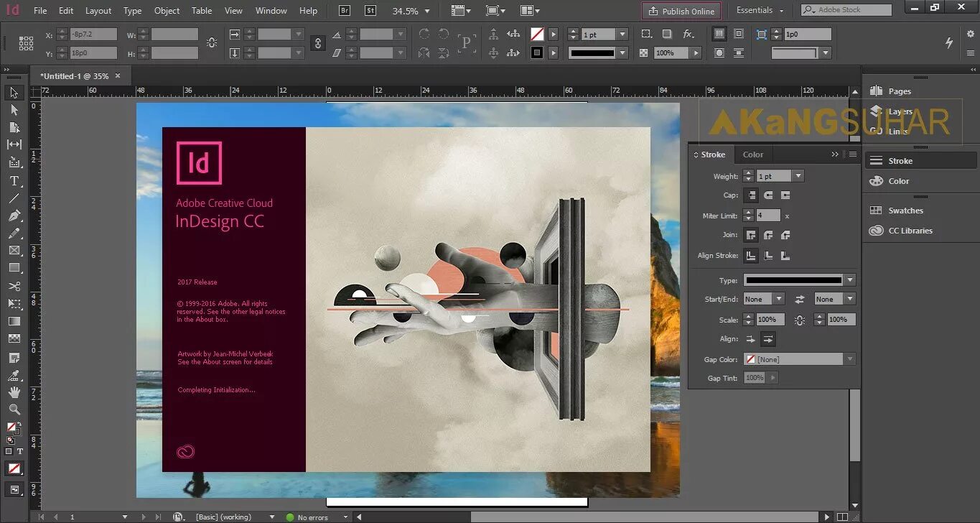The width and height of the screenshot is (980, 523).
Task: Open the zoom level 34.5% dropdown
Action: (x=427, y=11)
